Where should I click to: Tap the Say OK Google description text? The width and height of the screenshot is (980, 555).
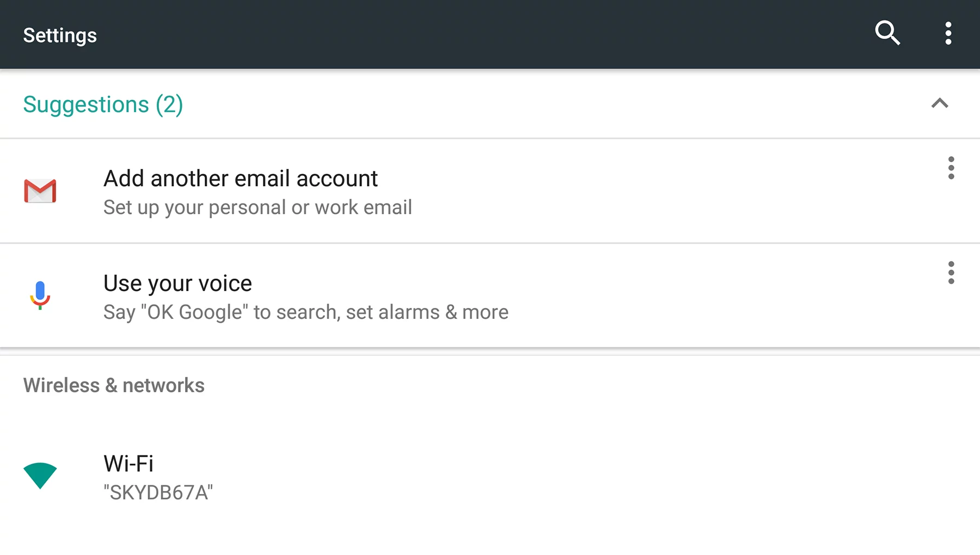[305, 312]
